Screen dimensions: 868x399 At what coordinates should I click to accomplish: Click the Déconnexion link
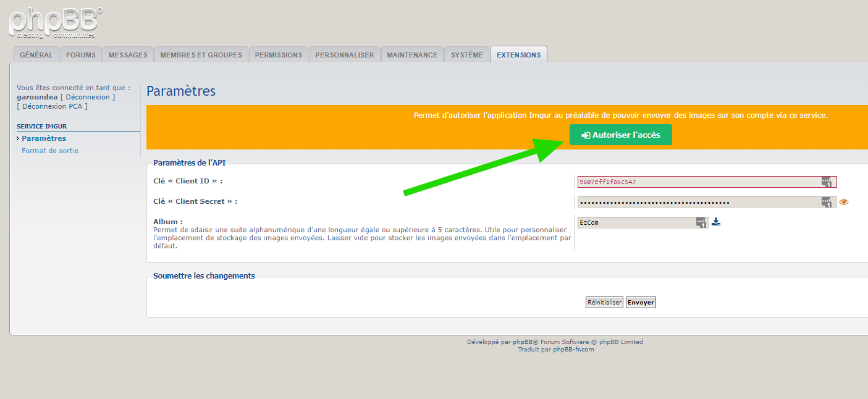point(88,97)
